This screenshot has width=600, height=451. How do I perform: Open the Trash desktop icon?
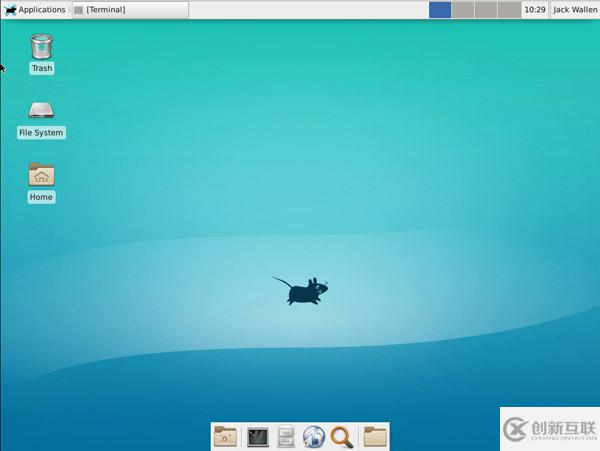click(x=41, y=47)
